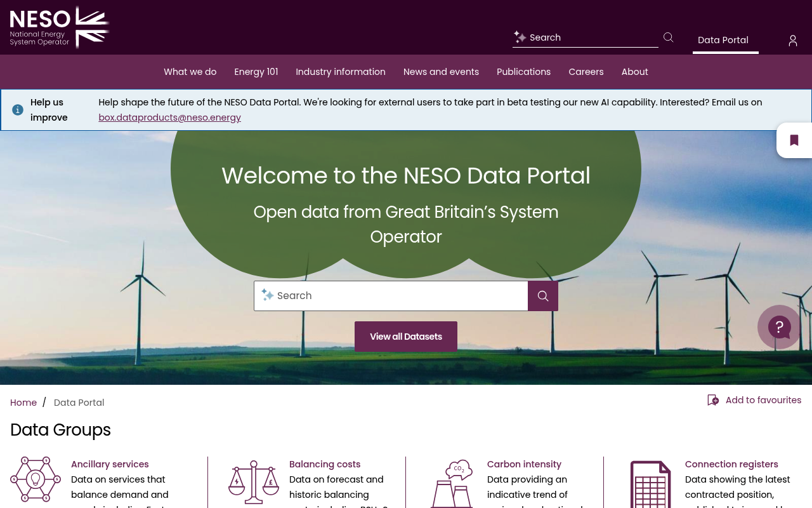Image resolution: width=812 pixels, height=508 pixels.
Task: Click the Data Portal breadcrumb text
Action: click(x=79, y=403)
